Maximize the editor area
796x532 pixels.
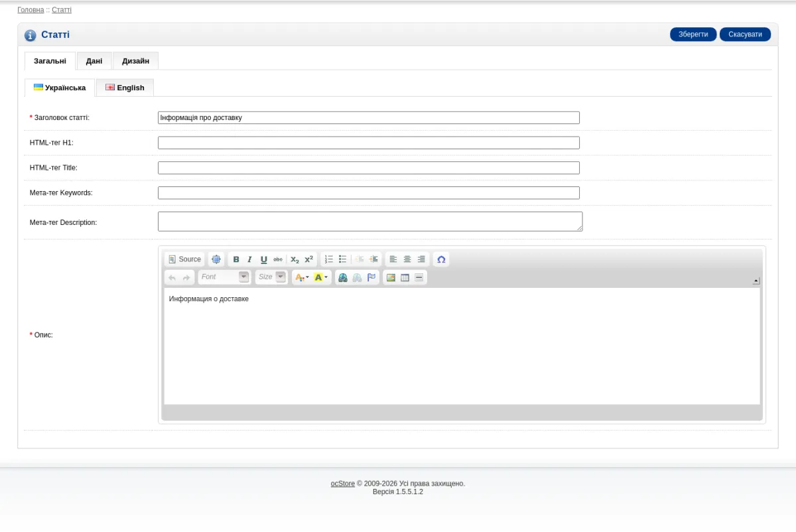[216, 259]
